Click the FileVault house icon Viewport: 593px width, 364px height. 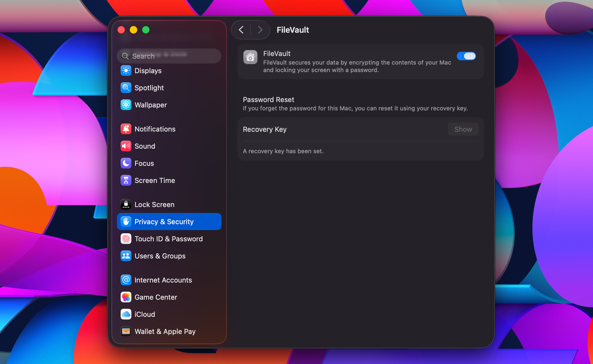click(250, 57)
